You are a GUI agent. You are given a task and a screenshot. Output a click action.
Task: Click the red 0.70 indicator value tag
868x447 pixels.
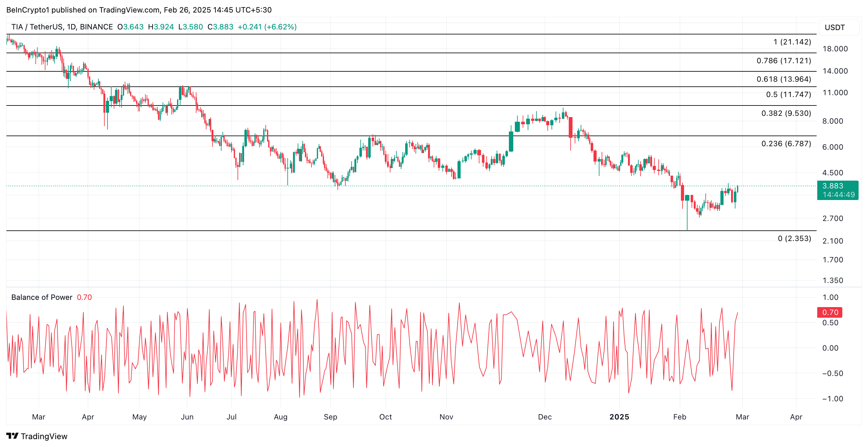[829, 312]
